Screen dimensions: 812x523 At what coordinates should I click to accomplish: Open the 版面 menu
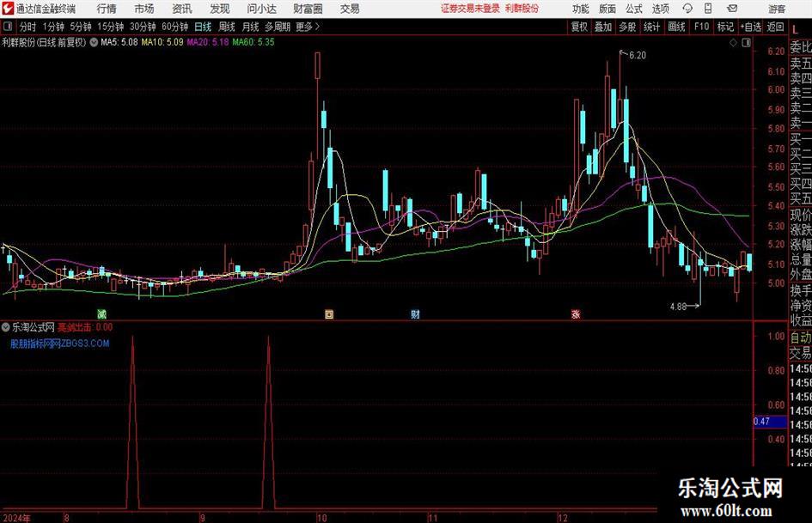607,9
